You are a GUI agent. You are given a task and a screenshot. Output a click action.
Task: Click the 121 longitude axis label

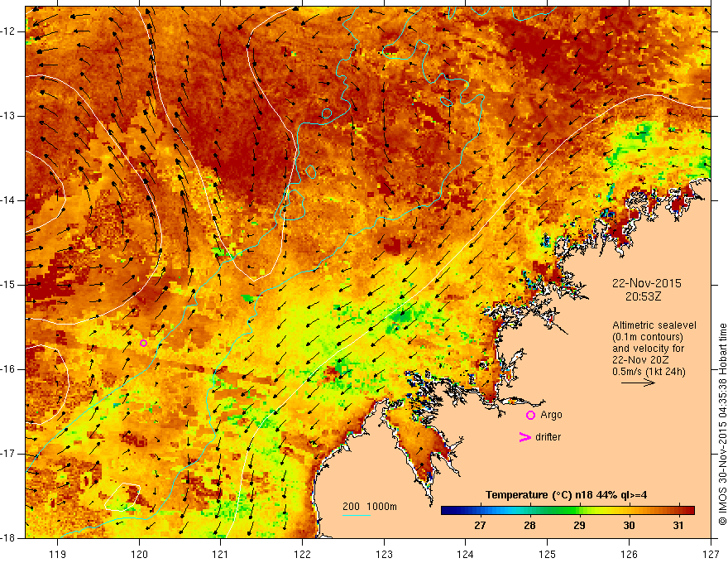[x=221, y=555]
